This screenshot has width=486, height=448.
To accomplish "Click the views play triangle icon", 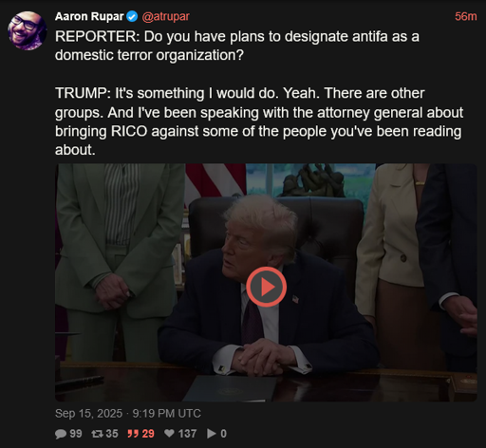I will point(212,434).
